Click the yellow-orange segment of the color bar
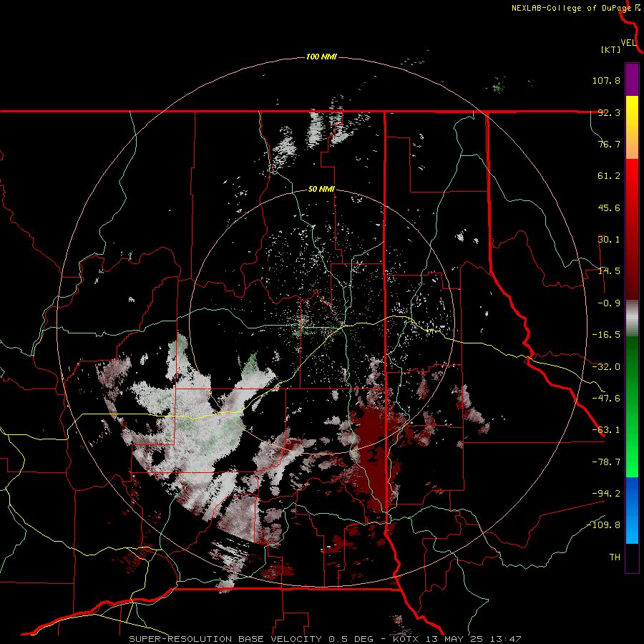 pyautogui.click(x=632, y=127)
